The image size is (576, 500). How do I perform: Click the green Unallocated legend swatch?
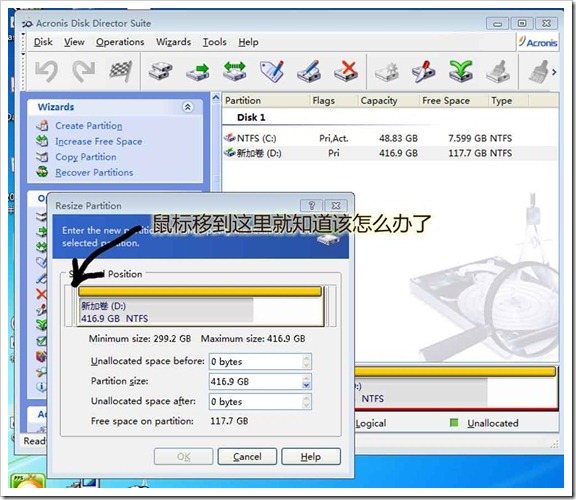pyautogui.click(x=454, y=423)
